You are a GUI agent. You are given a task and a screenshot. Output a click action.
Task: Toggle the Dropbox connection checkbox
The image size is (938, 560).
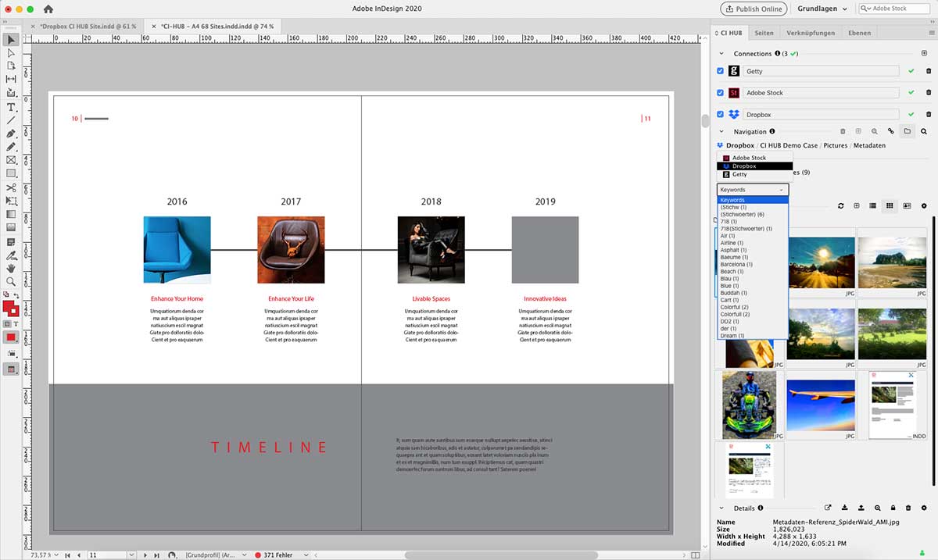tap(721, 115)
